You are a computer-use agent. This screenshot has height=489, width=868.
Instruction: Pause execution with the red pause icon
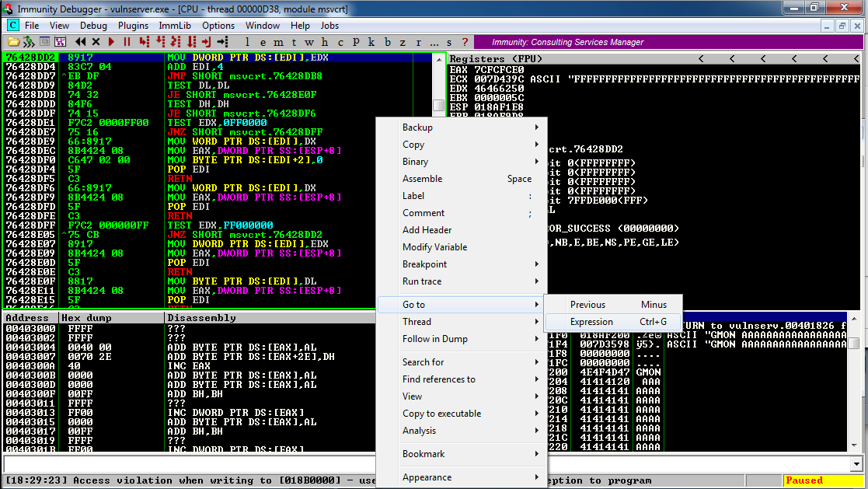tap(127, 42)
